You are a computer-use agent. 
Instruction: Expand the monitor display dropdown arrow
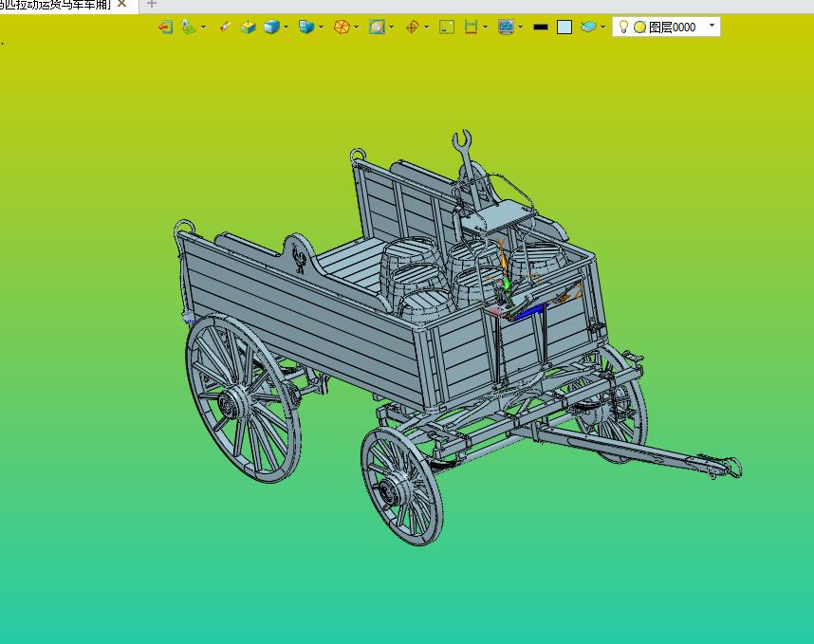click(x=520, y=27)
